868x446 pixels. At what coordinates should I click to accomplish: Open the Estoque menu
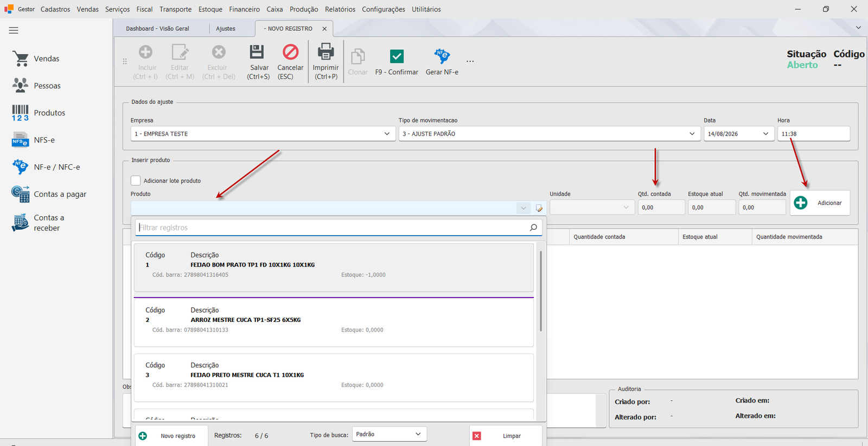[210, 9]
